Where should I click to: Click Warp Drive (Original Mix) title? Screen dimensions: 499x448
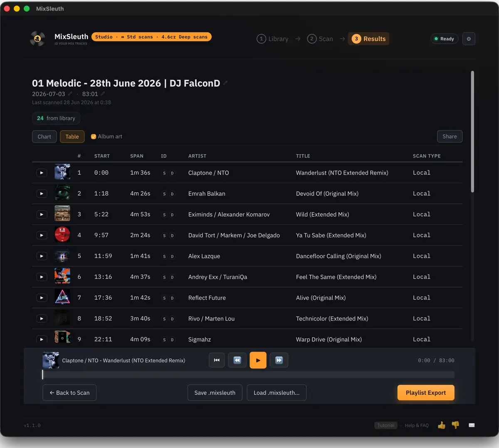(329, 340)
